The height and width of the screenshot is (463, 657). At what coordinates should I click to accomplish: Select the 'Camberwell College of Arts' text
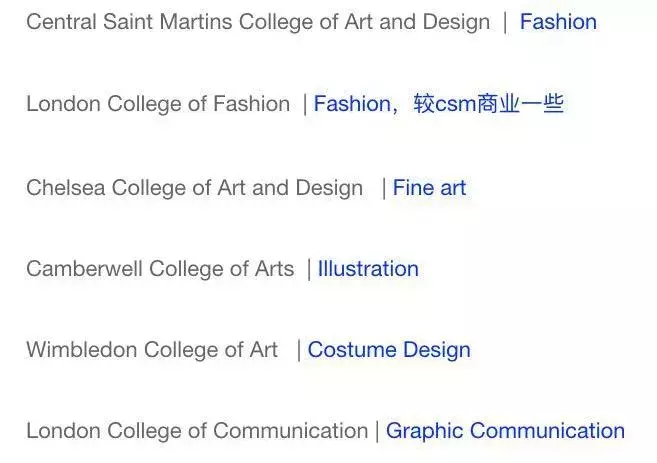[160, 269]
